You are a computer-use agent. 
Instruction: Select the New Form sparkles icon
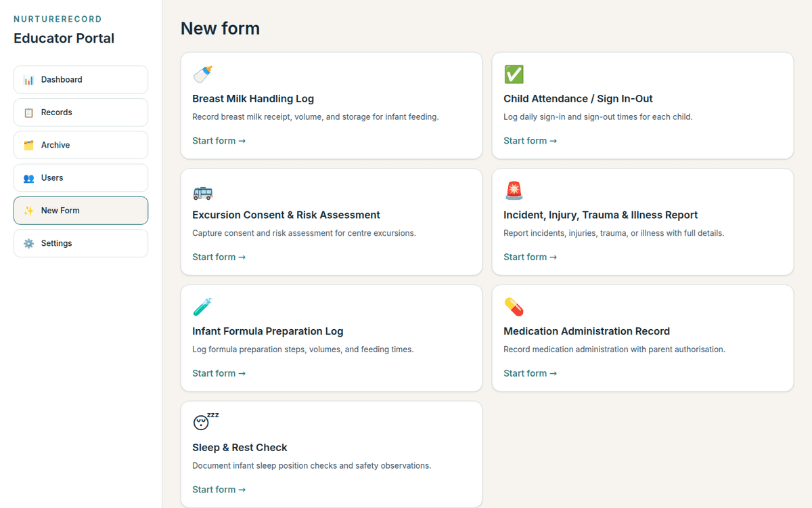[28, 210]
